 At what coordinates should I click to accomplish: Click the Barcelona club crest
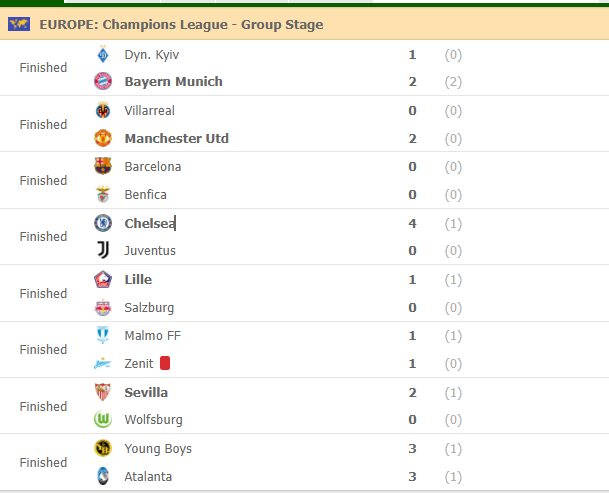pos(103,166)
